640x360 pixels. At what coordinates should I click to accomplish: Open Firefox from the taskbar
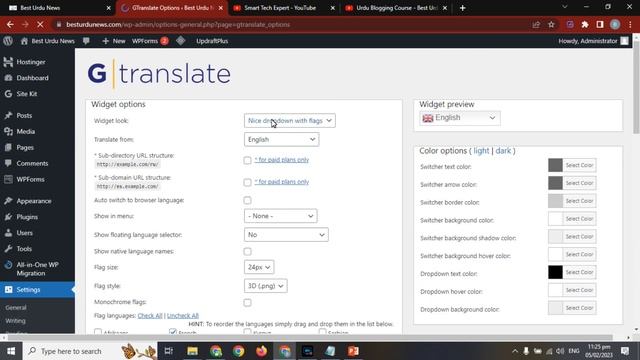262,351
